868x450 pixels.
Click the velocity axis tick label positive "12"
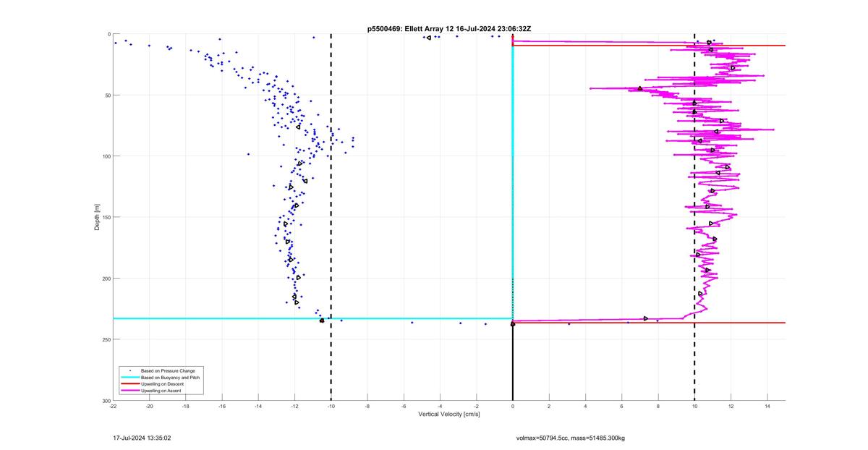point(731,407)
